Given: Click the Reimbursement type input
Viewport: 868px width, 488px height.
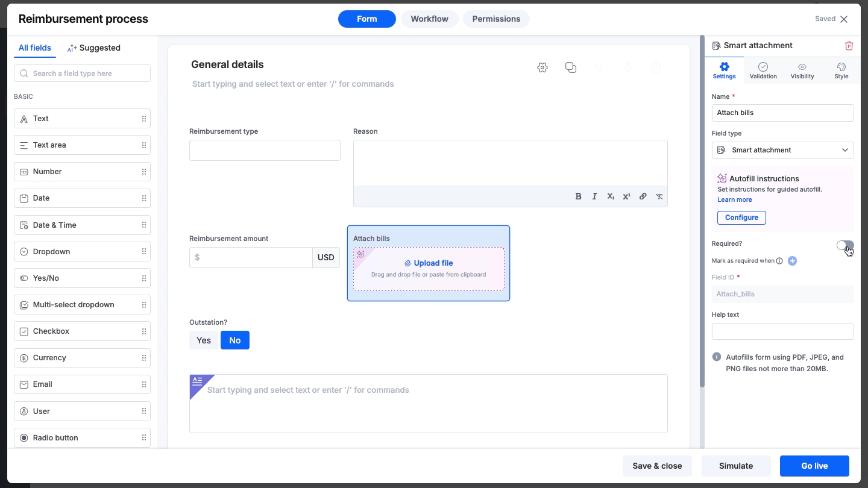Looking at the screenshot, I should click(265, 151).
